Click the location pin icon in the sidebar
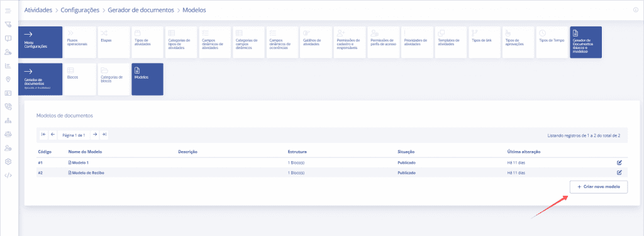This screenshot has height=236, width=644. [8, 79]
